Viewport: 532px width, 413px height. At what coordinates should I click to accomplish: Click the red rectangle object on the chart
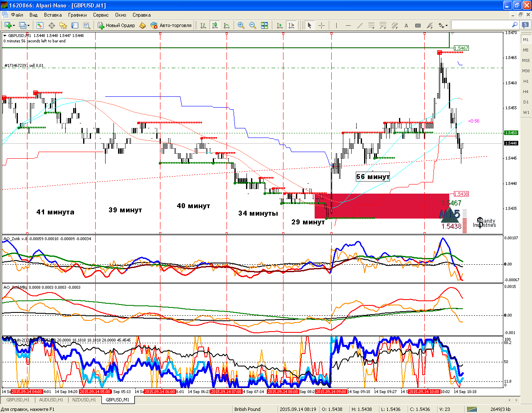[x=382, y=206]
